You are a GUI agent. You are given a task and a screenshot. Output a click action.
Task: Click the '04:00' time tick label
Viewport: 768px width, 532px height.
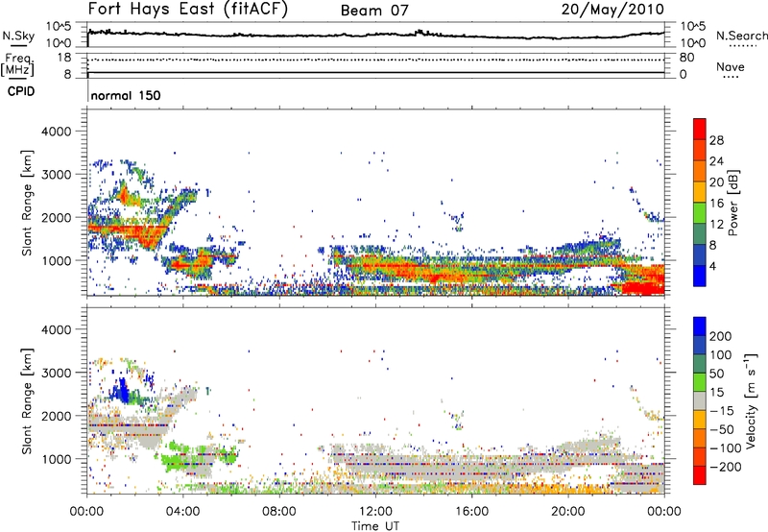pyautogui.click(x=182, y=512)
